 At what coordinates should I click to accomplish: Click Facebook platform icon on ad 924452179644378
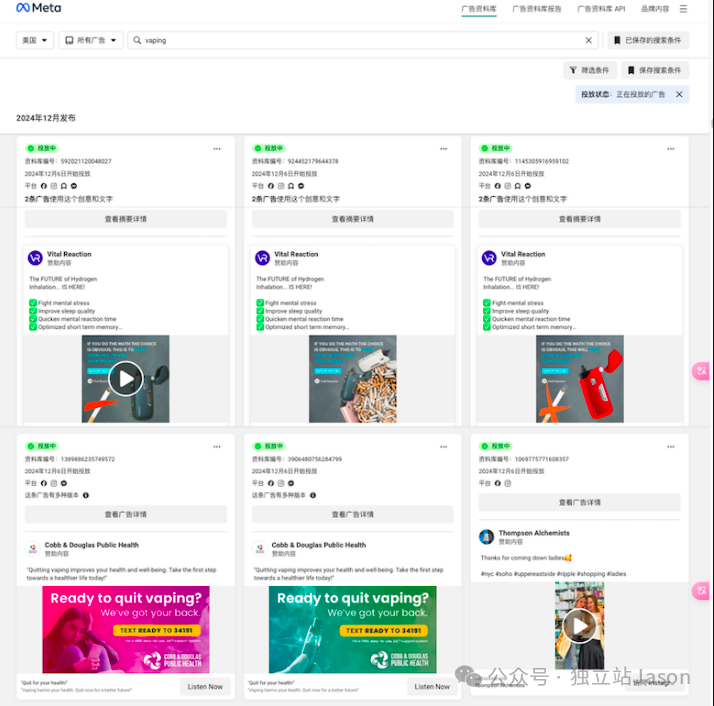(x=271, y=186)
